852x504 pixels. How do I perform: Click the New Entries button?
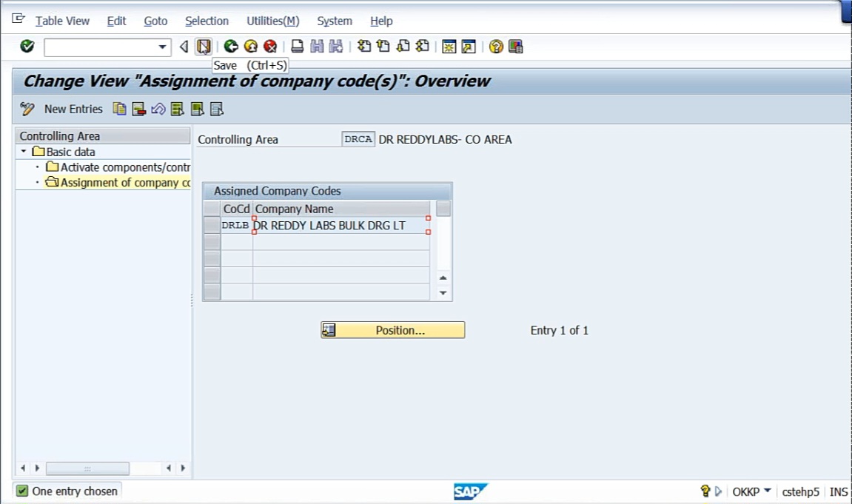click(x=73, y=110)
